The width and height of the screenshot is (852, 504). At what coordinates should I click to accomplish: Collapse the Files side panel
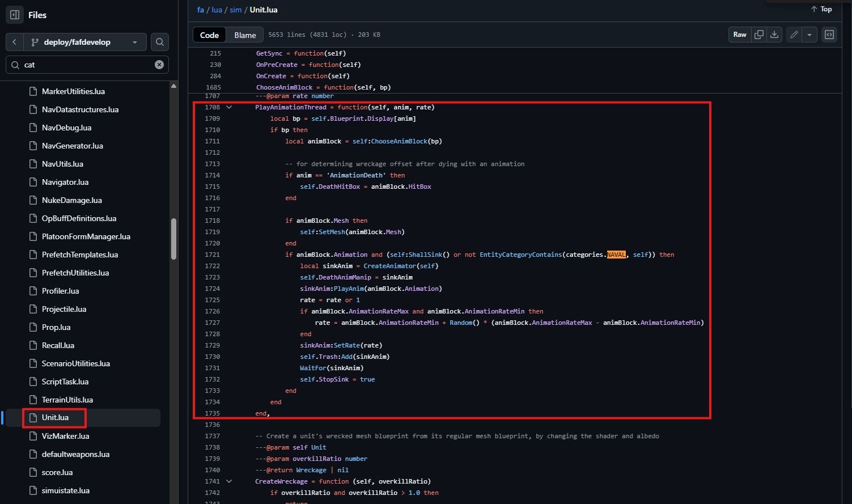pos(15,15)
